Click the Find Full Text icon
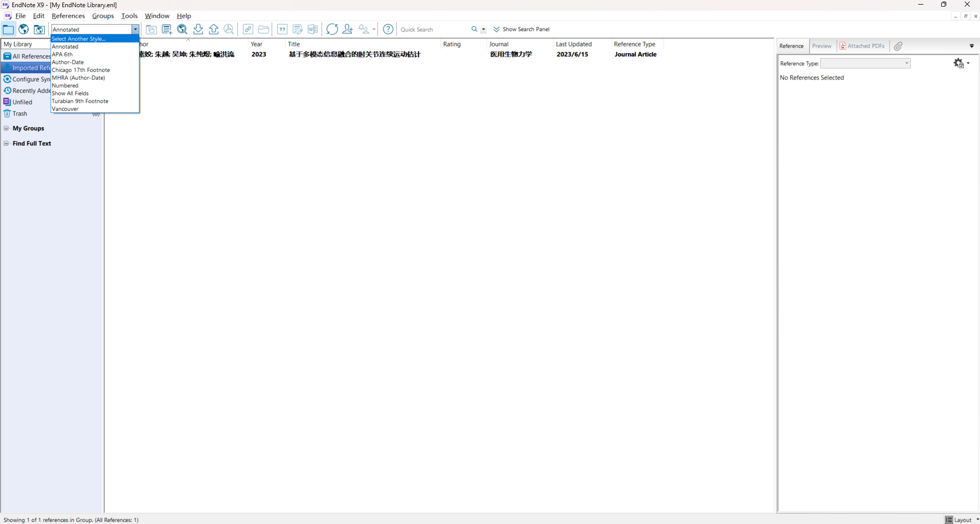This screenshot has width=980, height=524. 229,30
